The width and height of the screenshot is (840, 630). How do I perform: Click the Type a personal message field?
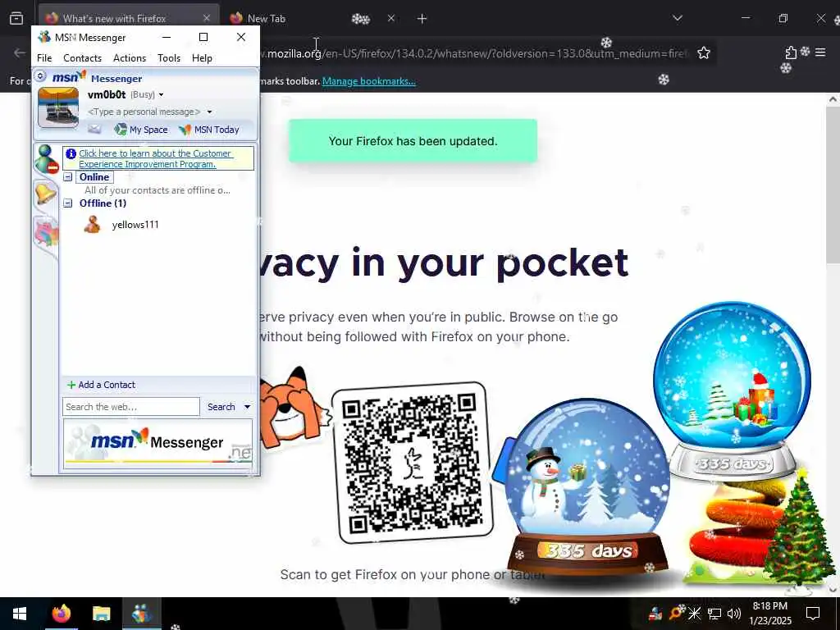[x=144, y=112]
